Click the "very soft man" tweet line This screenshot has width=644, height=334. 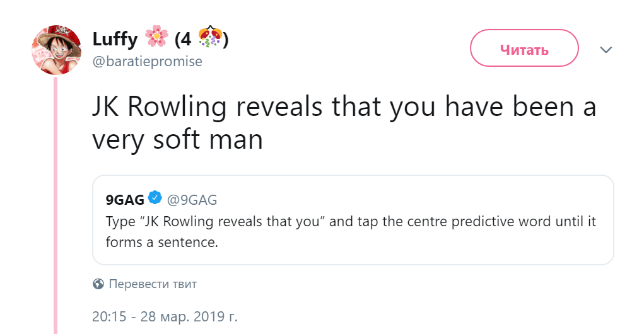177,139
